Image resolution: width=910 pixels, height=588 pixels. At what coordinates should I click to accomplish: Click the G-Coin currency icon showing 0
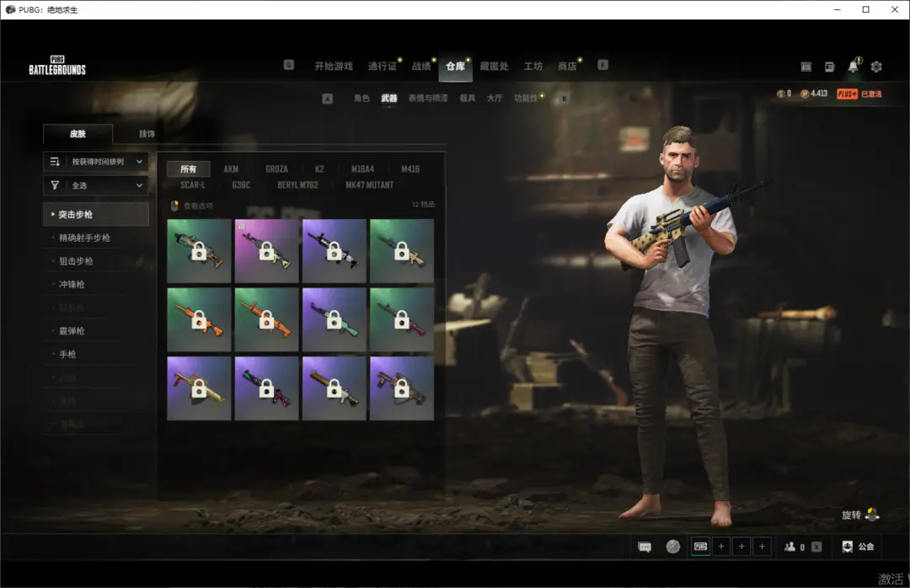[780, 94]
